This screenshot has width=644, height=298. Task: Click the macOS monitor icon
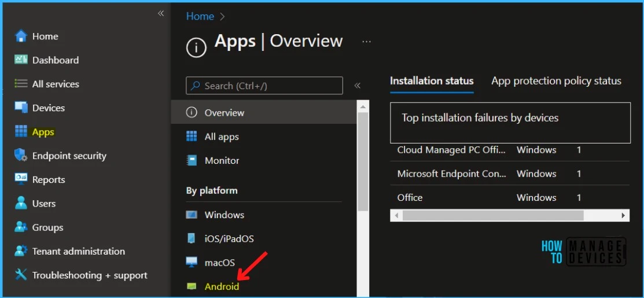[192, 262]
